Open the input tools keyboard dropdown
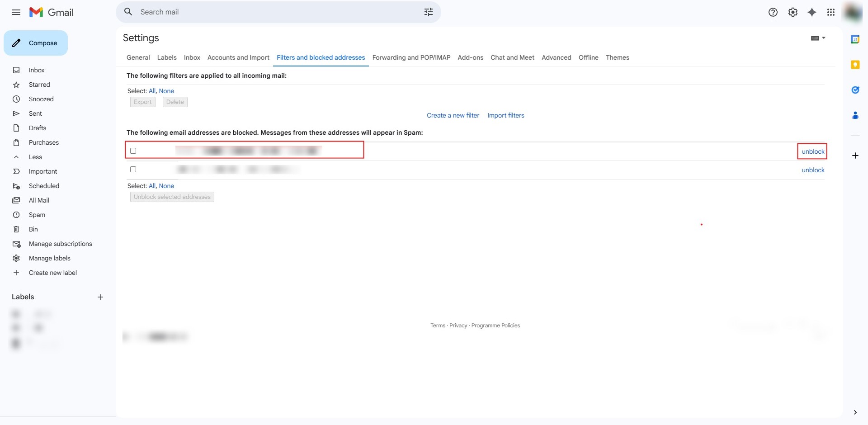868x425 pixels. (818, 38)
